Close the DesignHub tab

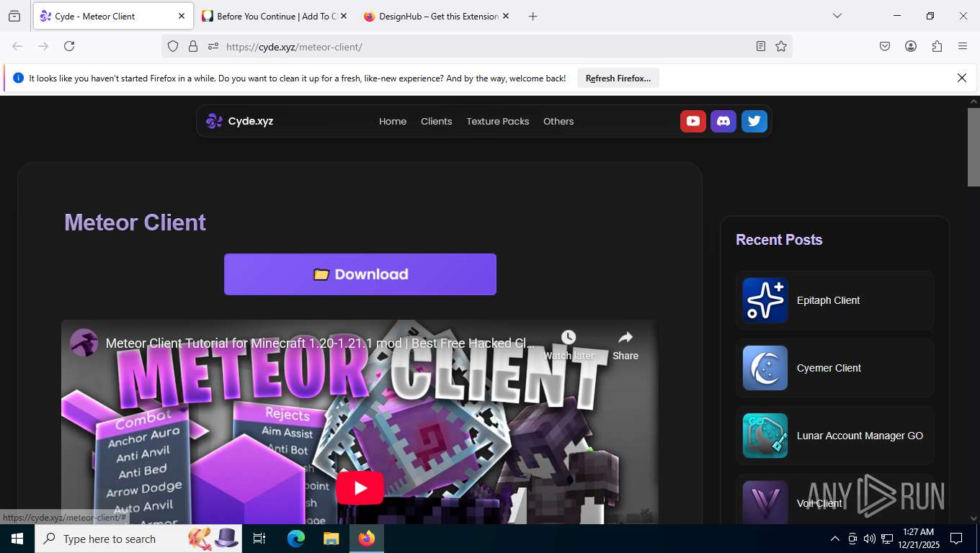[x=505, y=16]
